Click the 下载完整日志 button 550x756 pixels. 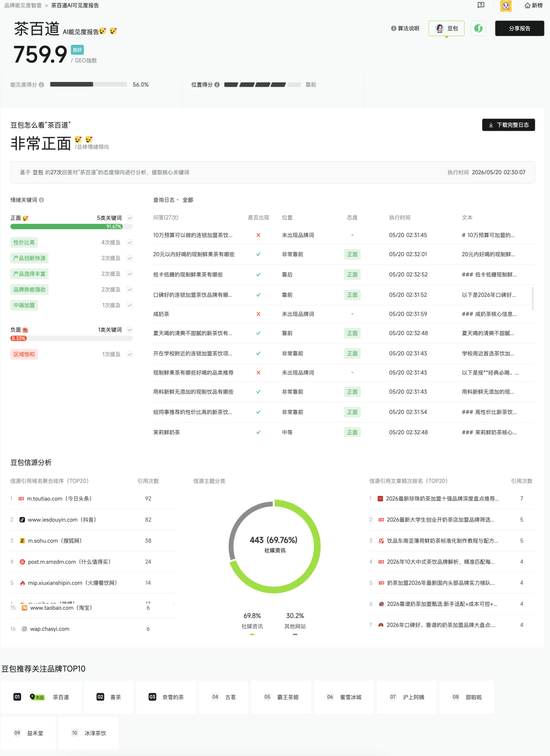pos(508,125)
